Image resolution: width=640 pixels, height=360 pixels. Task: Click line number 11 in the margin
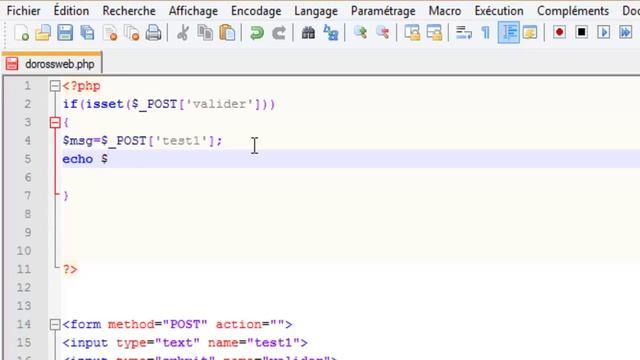tap(24, 269)
